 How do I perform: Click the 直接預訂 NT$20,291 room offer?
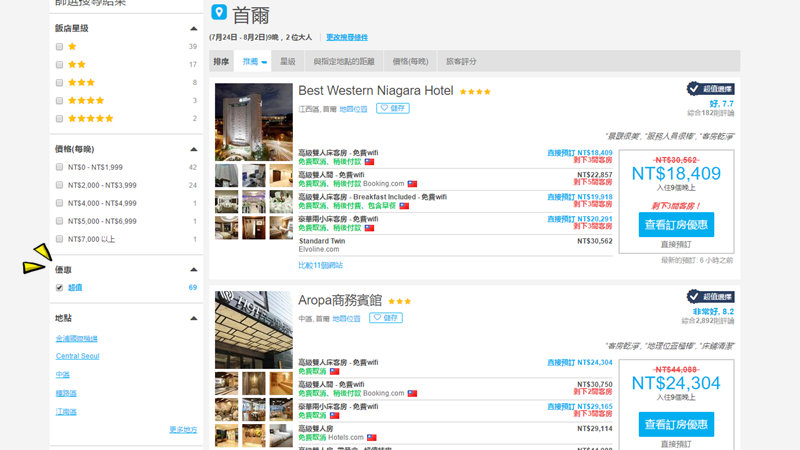pos(580,219)
